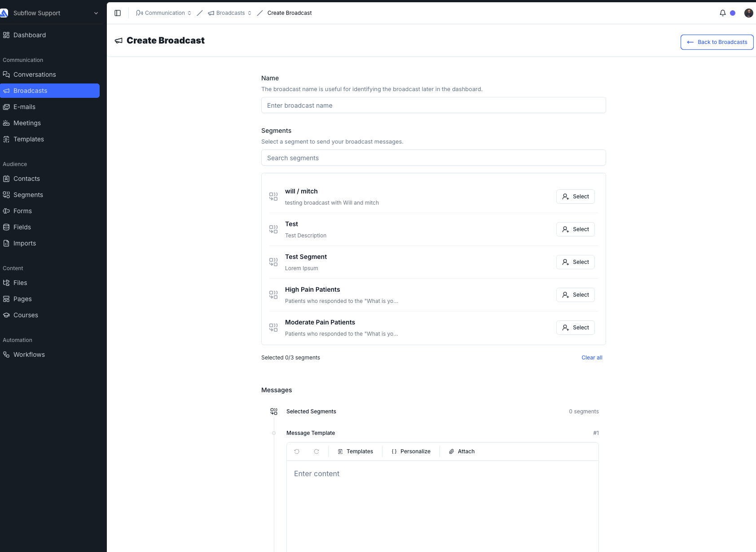Click the segment icon beside Moderate Pain Patients
This screenshot has height=552, width=756.
click(x=273, y=328)
